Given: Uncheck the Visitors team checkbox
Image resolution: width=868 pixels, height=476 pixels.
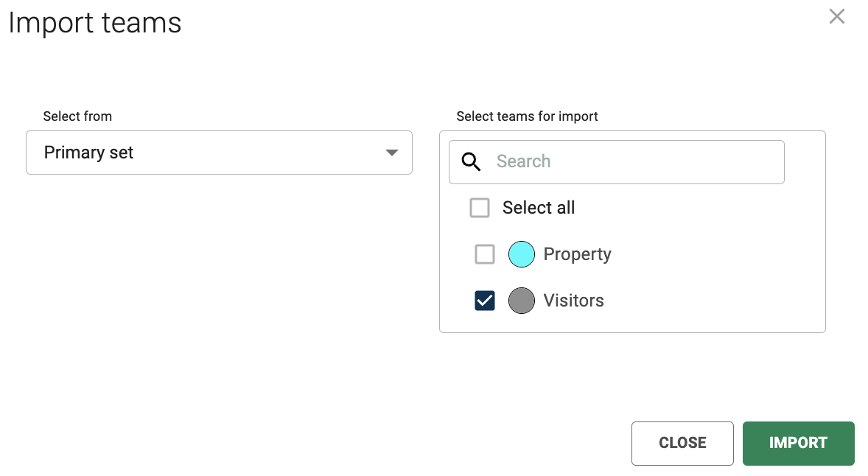Looking at the screenshot, I should tap(485, 301).
